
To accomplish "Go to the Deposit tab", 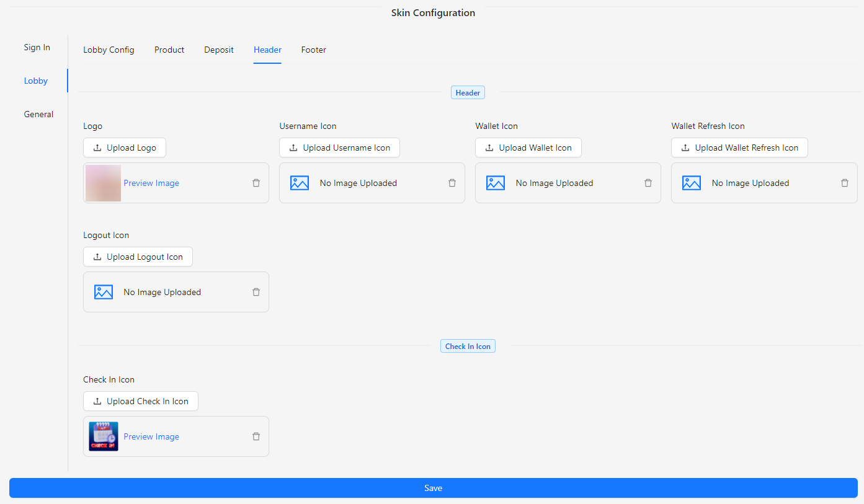I will pos(219,50).
